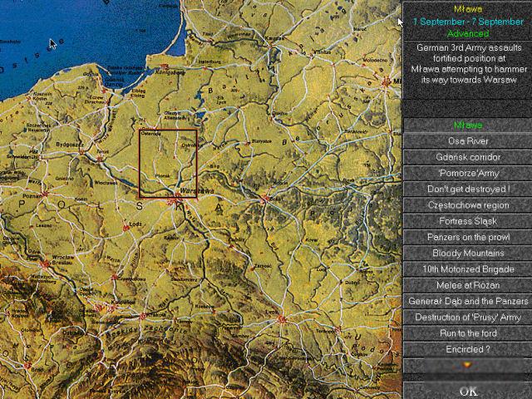This screenshot has width=532, height=399.
Task: Click the yellow Mława title in header
Action: pos(468,9)
